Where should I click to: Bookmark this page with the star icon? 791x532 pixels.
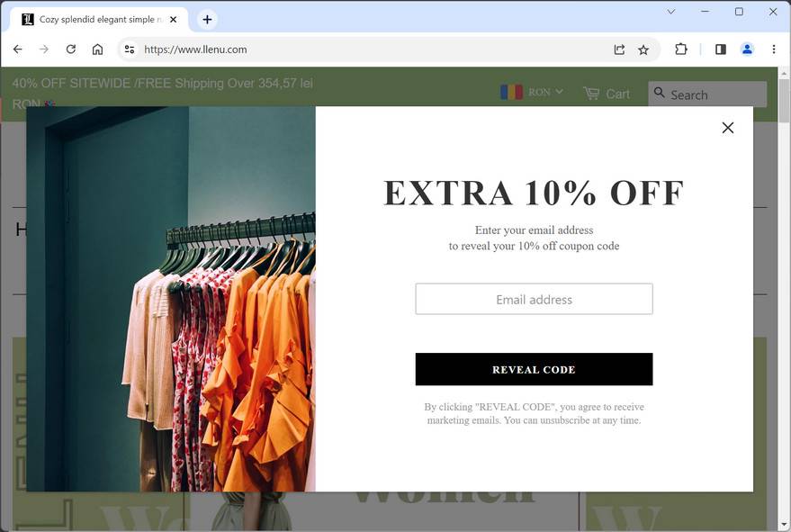pos(643,50)
